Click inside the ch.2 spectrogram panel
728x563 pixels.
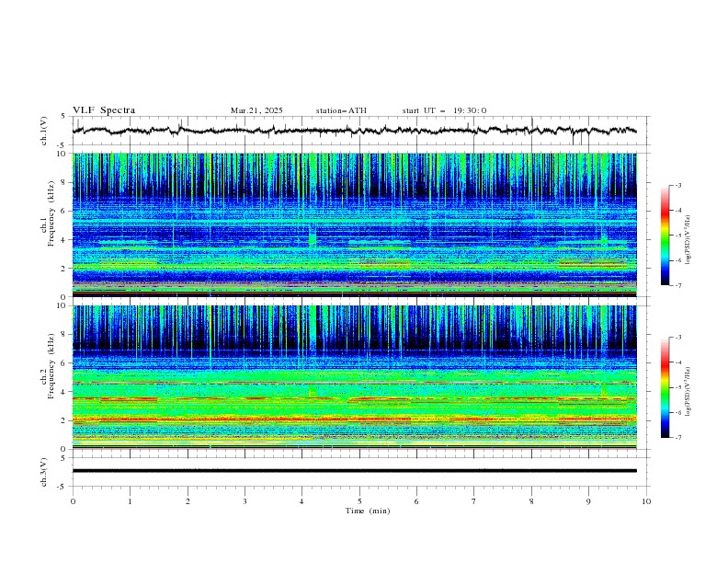354,377
